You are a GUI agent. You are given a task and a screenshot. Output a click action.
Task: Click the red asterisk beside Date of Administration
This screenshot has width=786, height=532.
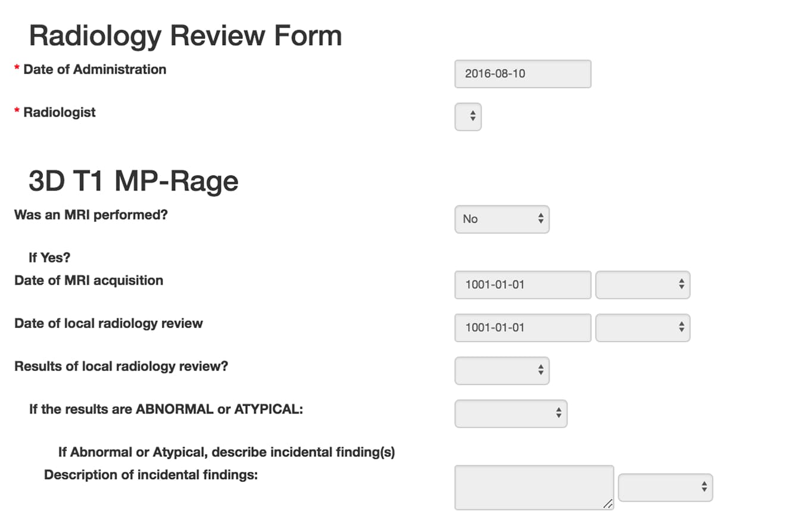(x=17, y=69)
